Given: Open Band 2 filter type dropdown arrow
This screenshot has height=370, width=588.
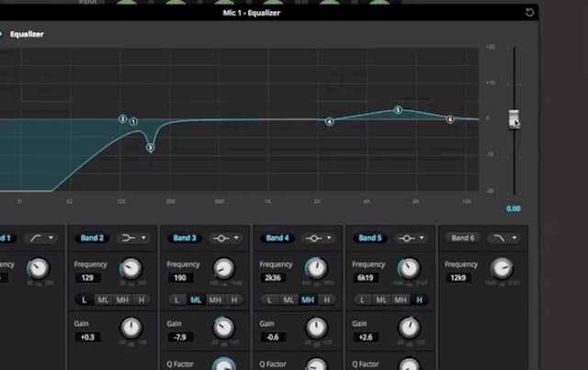Looking at the screenshot, I should click(143, 238).
